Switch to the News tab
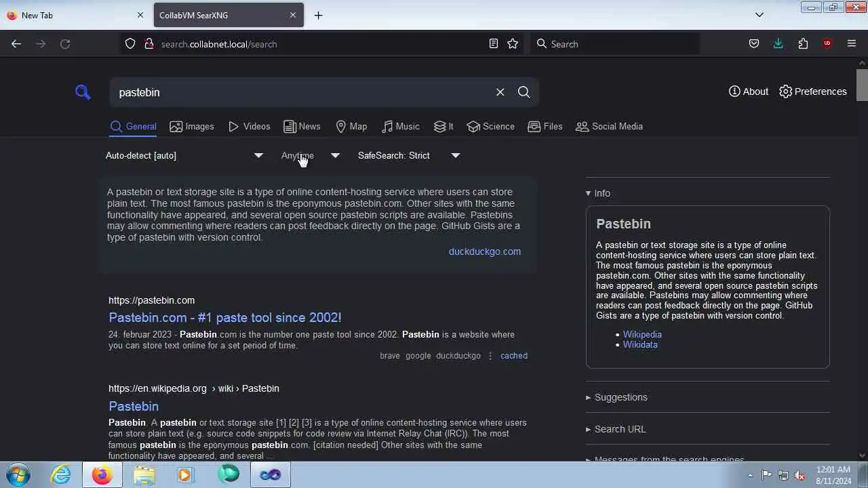Screen dimensions: 868x488 302,127
